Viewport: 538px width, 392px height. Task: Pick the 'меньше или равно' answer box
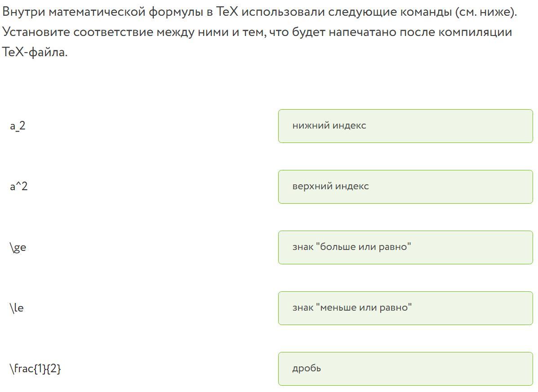[405, 308]
